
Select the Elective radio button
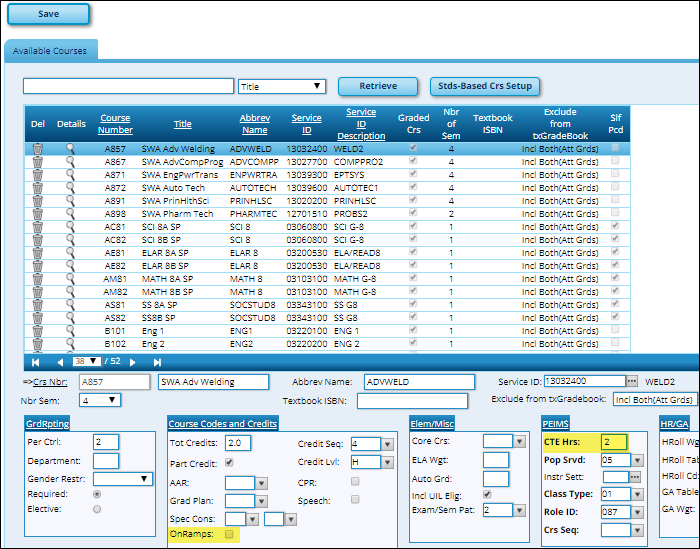tap(96, 508)
